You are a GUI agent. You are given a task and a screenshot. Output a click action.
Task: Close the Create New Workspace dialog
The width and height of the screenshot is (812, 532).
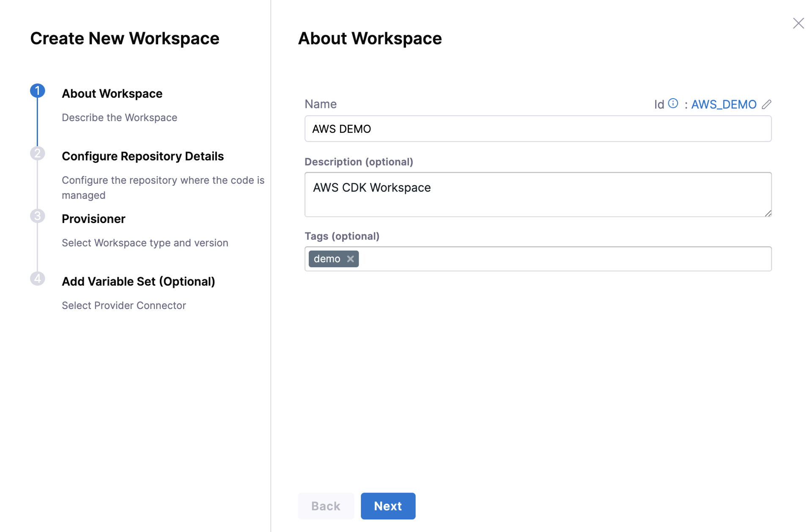pos(798,23)
